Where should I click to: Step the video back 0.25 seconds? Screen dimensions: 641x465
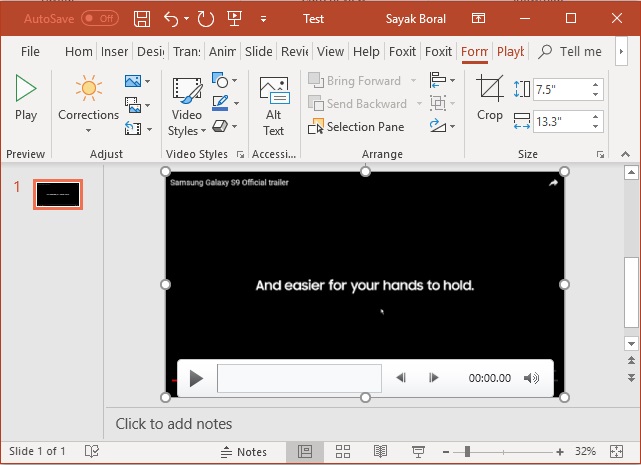click(401, 378)
